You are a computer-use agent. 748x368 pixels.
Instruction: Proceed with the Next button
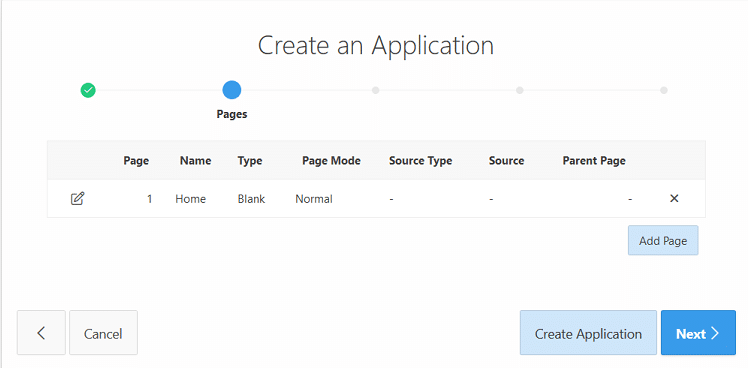(698, 333)
